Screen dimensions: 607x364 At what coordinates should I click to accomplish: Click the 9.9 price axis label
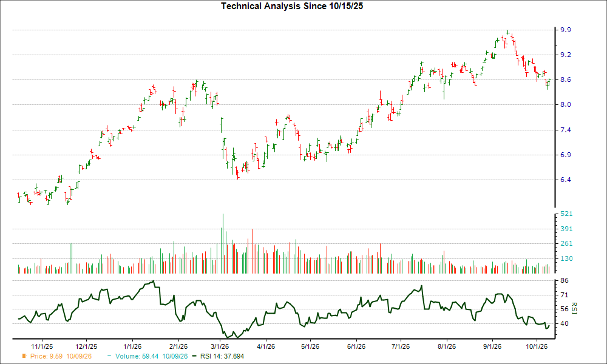(x=566, y=30)
